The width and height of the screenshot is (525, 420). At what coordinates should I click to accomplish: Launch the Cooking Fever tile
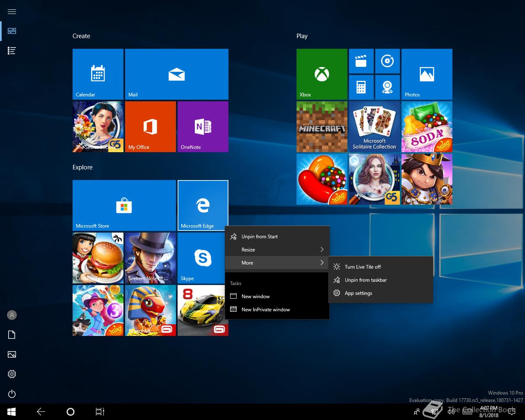[x=98, y=258]
